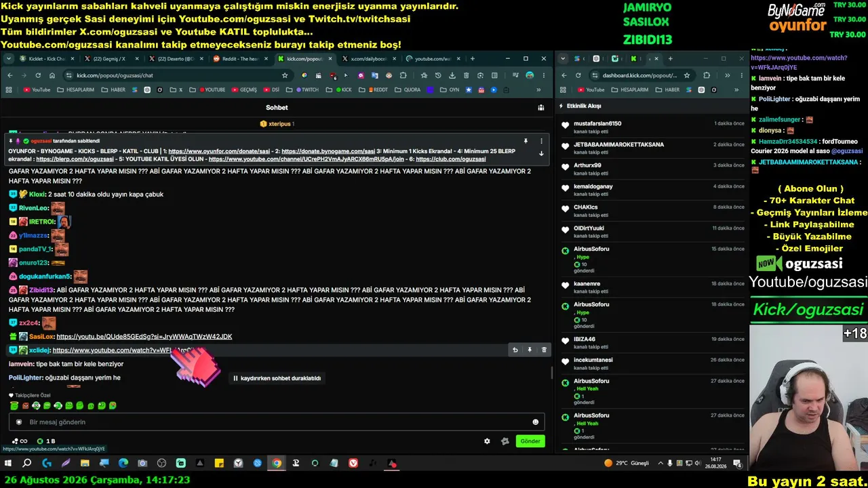Reload the dashboard.kick.com page
Viewport: 868px width, 488px height.
pos(578,75)
